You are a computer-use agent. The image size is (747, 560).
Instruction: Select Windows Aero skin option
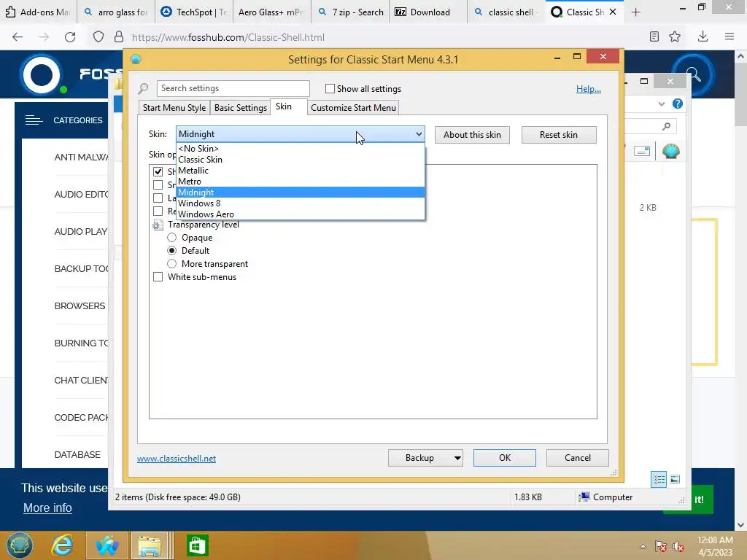pos(300,214)
